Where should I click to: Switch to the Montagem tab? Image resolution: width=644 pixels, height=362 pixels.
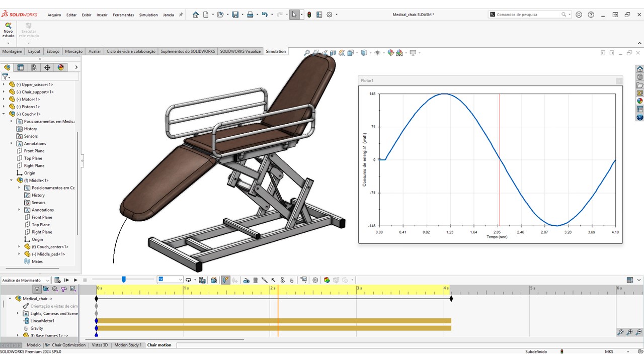tap(12, 51)
